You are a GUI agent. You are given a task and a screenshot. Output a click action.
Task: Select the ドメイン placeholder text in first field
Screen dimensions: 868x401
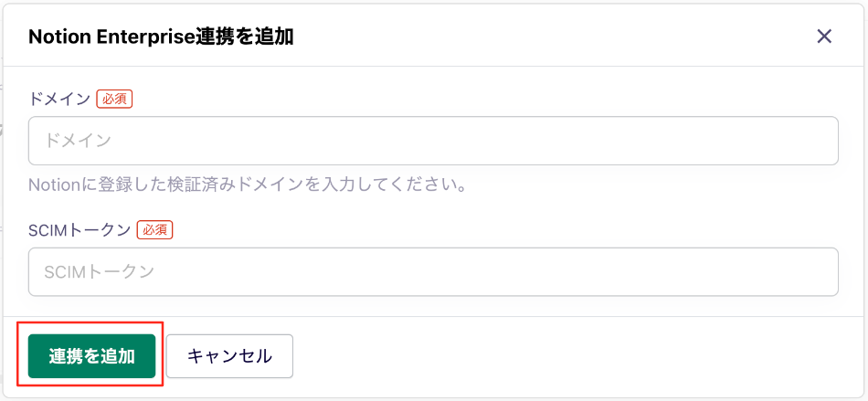pos(78,141)
